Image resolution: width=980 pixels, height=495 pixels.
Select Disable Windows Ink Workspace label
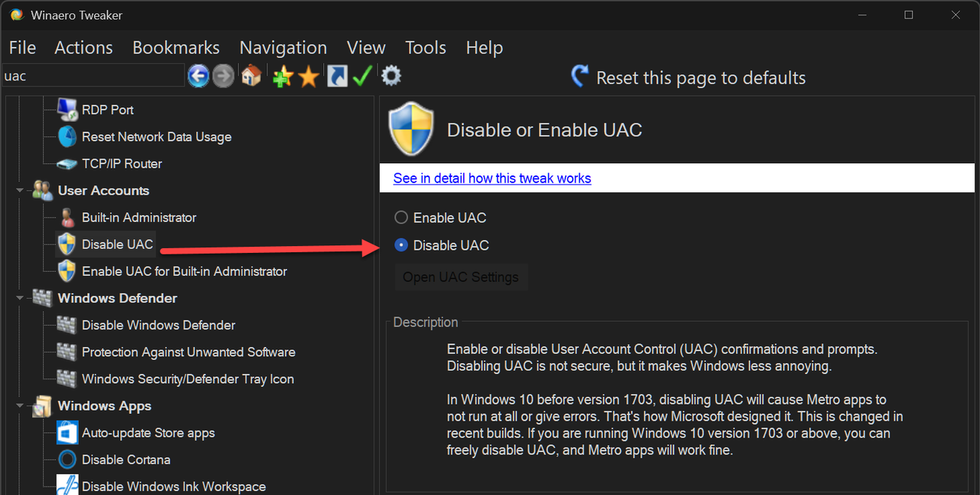tap(174, 487)
